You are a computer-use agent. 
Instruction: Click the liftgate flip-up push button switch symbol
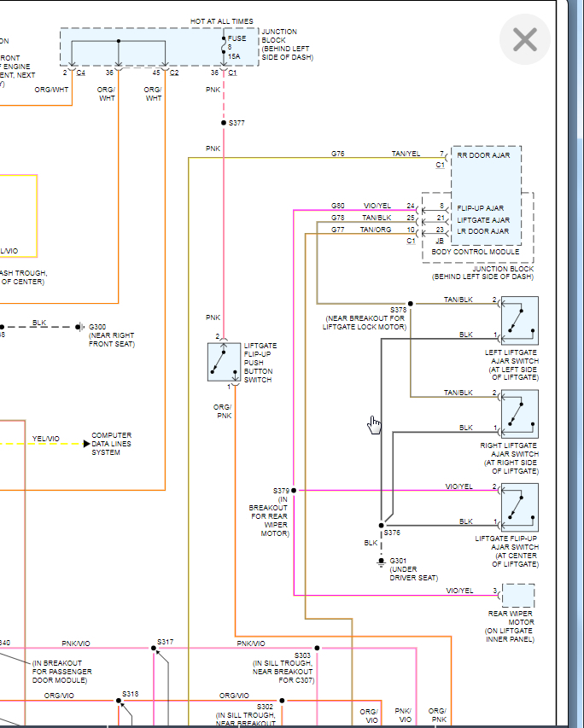(x=224, y=362)
